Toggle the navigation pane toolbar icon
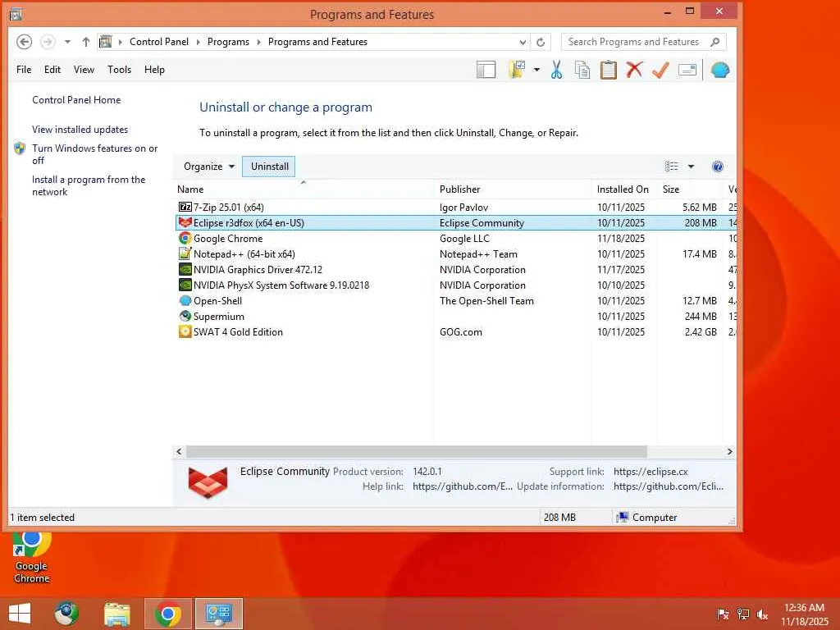 [486, 70]
